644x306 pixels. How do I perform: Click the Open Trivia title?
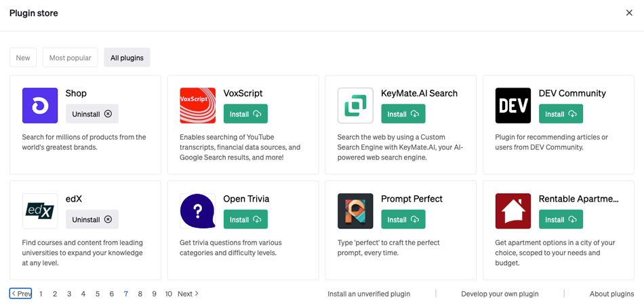(247, 199)
